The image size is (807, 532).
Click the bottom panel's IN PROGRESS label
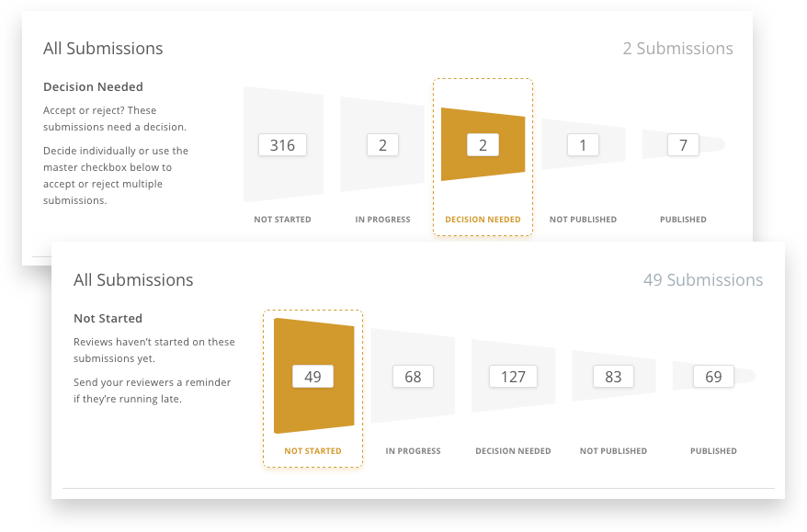[x=413, y=451]
